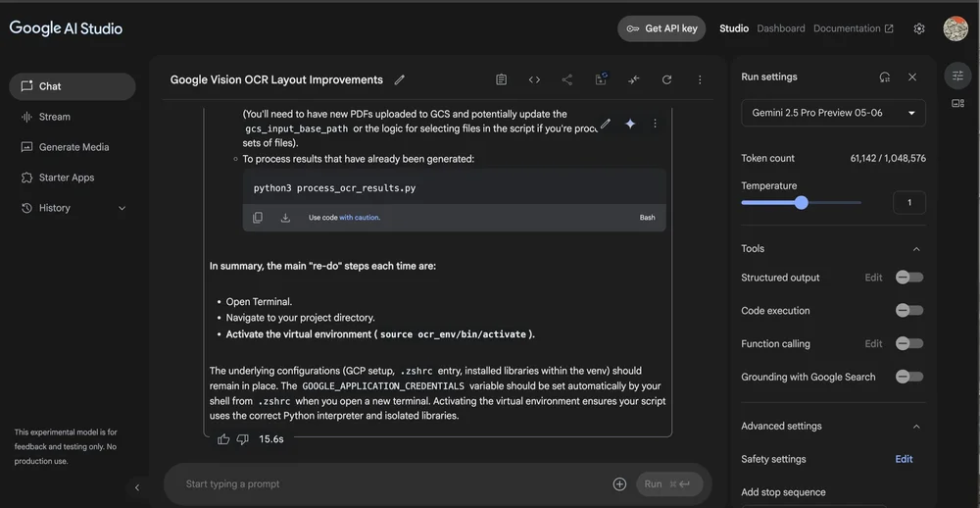Expand the History section in sidebar
The image size is (980, 508).
tap(122, 208)
